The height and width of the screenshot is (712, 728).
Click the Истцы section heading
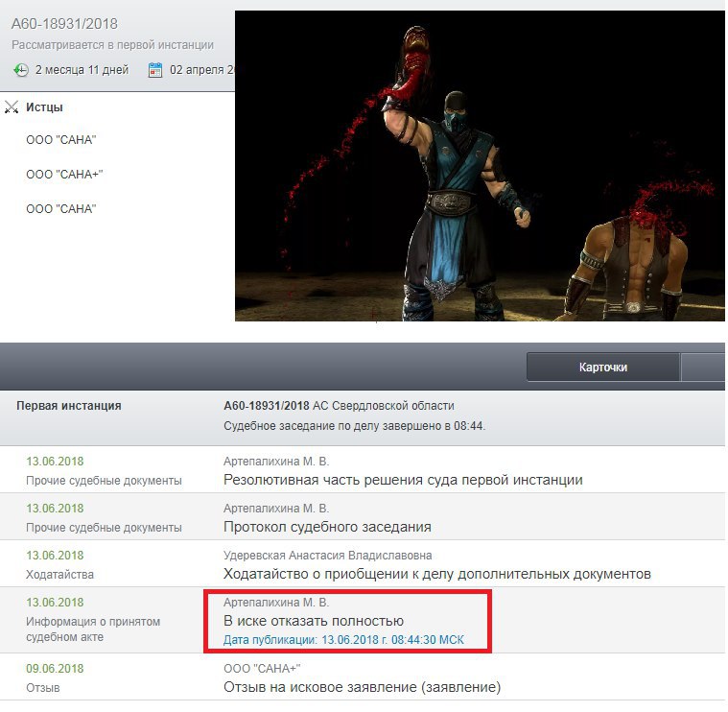(x=44, y=107)
